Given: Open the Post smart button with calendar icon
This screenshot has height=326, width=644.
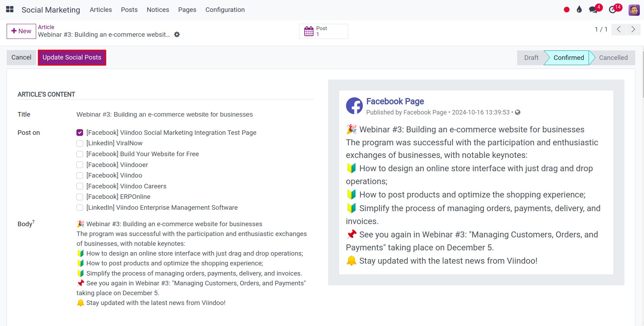Looking at the screenshot, I should click(323, 31).
